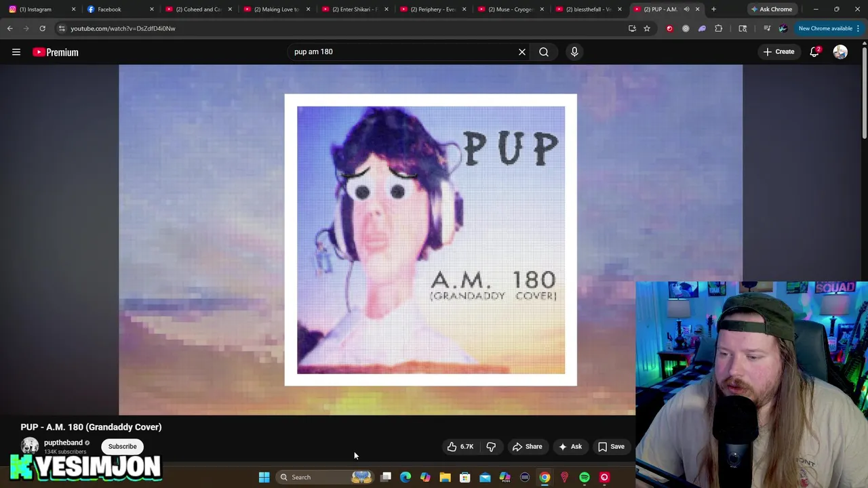
Task: Open the Chrome Extensions puzzle menu
Action: pos(718,28)
